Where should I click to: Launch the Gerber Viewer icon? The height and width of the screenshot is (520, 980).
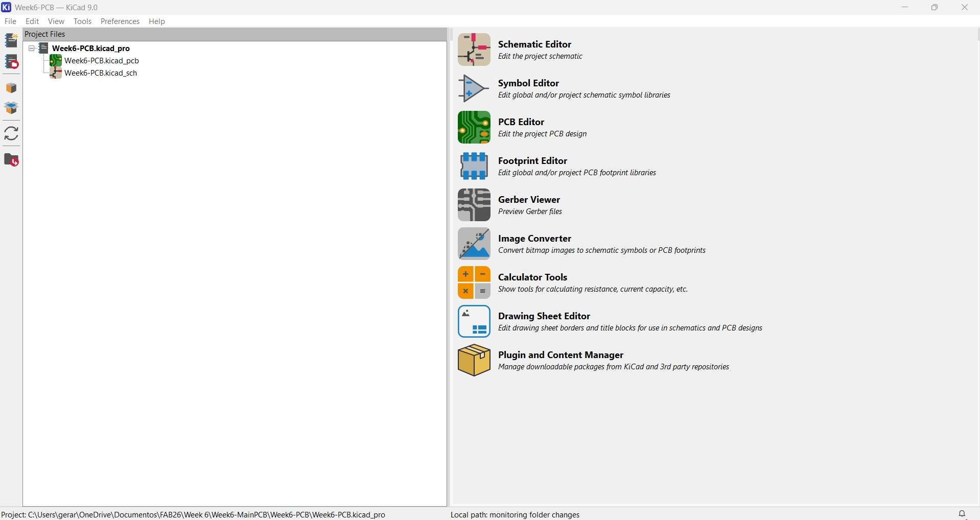(x=474, y=205)
